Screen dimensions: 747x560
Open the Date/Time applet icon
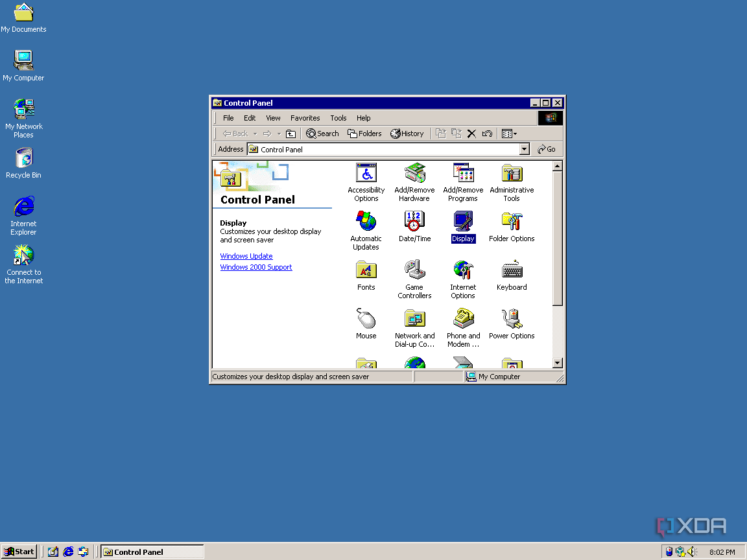414,222
